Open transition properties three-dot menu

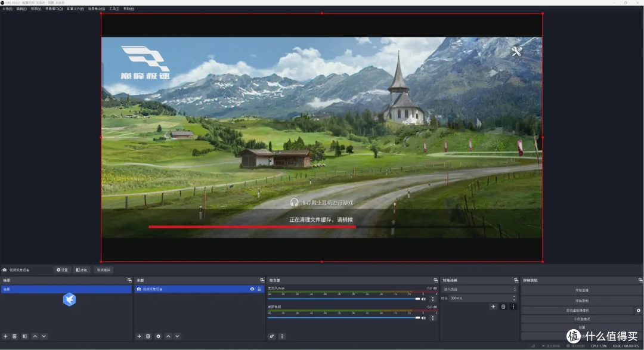tap(513, 307)
